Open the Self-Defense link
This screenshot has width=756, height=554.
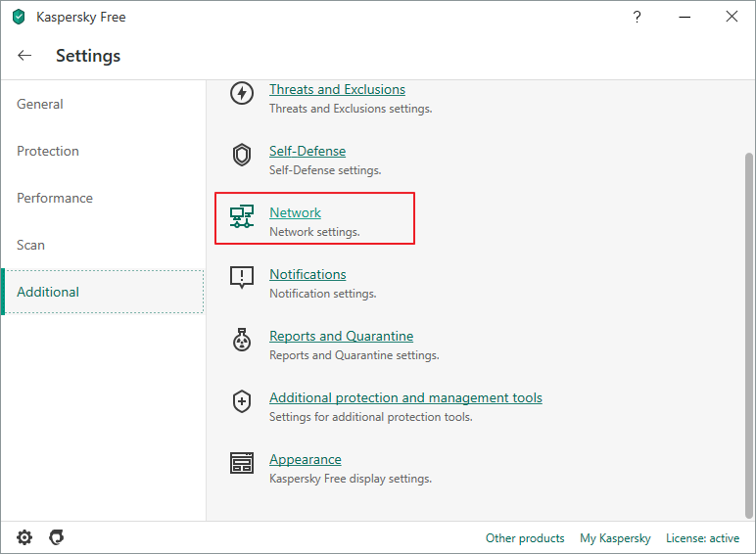307,152
